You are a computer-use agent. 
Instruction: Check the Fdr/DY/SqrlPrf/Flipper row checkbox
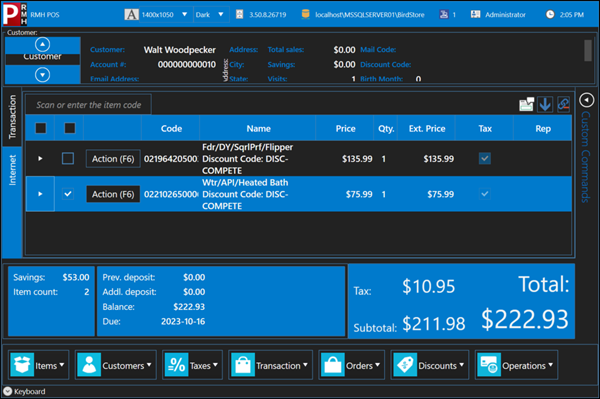[68, 158]
